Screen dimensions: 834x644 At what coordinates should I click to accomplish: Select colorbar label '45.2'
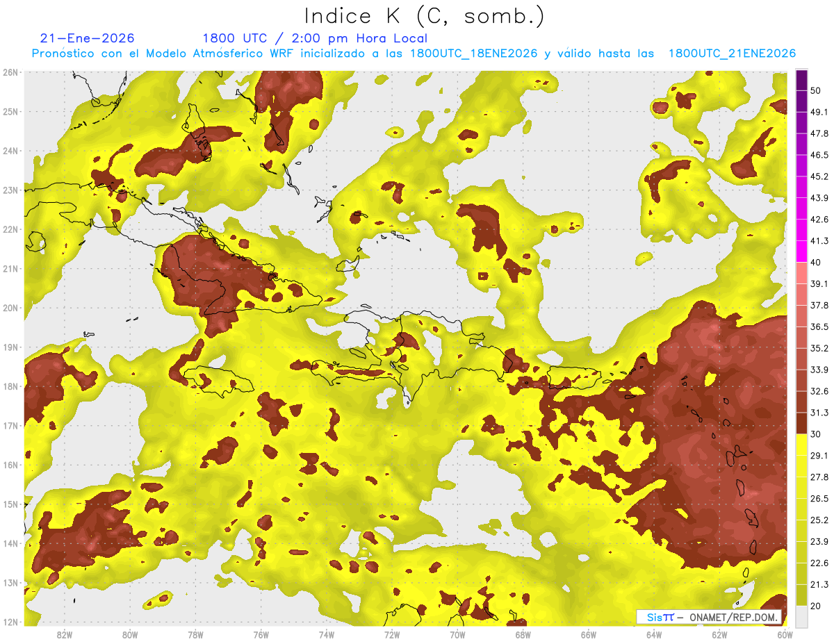[x=819, y=176]
